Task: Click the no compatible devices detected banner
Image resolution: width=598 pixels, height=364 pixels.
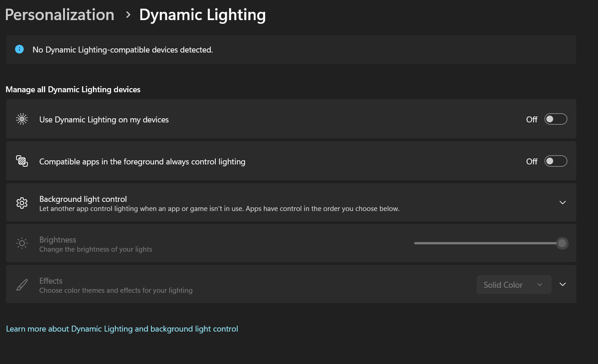Action: [x=291, y=49]
